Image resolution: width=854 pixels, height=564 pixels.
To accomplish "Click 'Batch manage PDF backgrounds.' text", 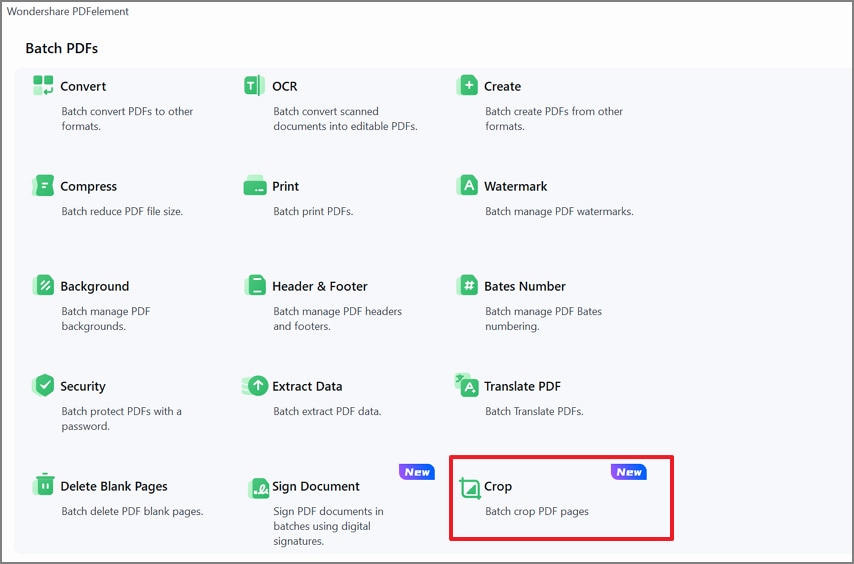I will tap(106, 318).
